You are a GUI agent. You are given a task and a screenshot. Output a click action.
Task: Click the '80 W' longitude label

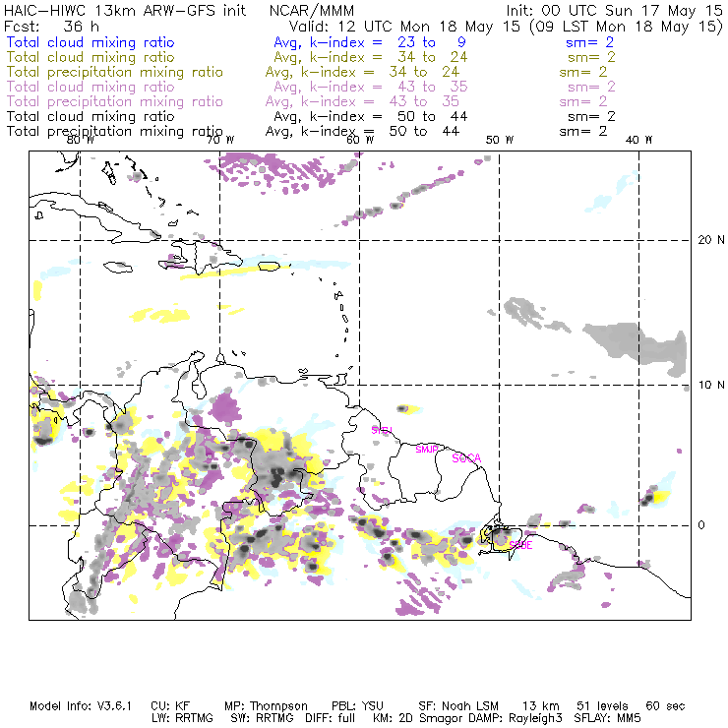pyautogui.click(x=81, y=140)
